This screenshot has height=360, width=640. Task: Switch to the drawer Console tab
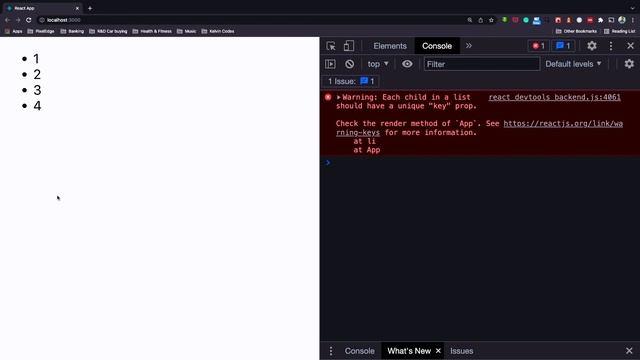point(359,351)
